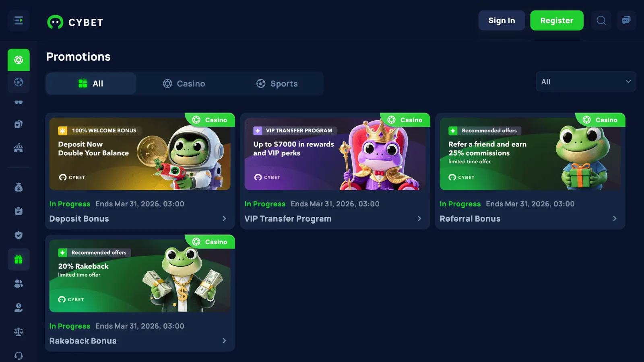Open the 20% Rakeback banner thumbnail
This screenshot has height=362, width=644.
point(140,276)
